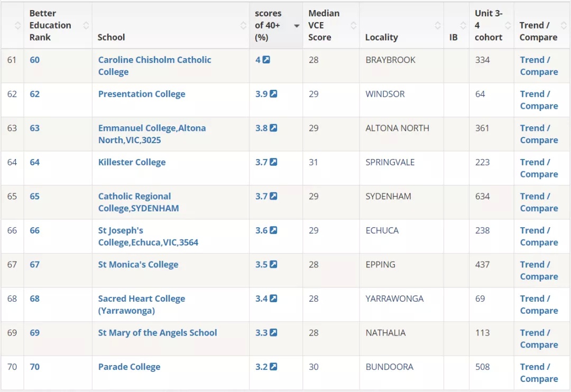
Task: Sort table by row number column arrows
Action: tap(17, 25)
